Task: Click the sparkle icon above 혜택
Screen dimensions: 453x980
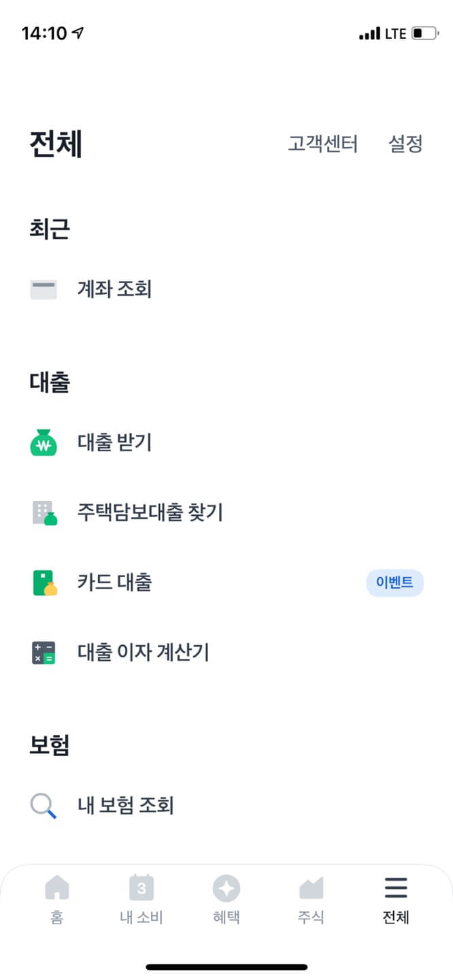Action: tap(226, 887)
